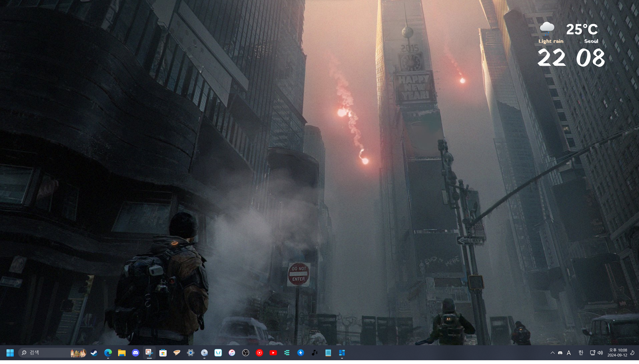Image resolution: width=639 pixels, height=364 pixels.
Task: Toggle the 한 Korean IME indicator
Action: (581, 353)
